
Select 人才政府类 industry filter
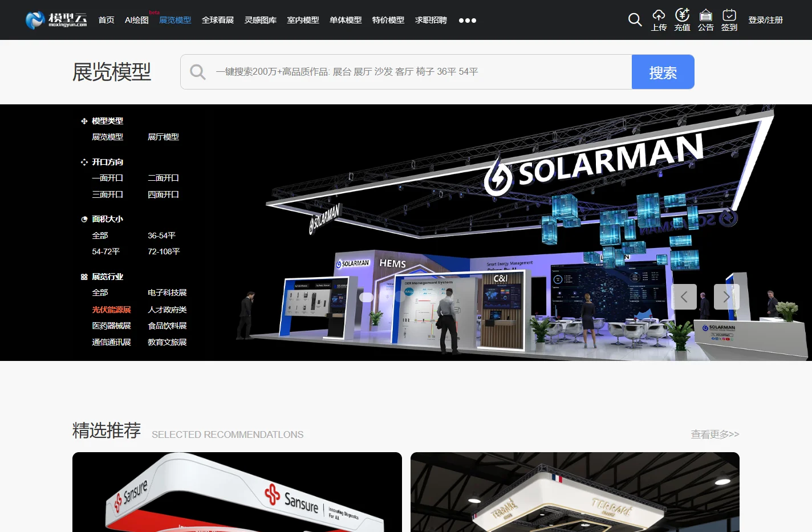[x=168, y=310]
